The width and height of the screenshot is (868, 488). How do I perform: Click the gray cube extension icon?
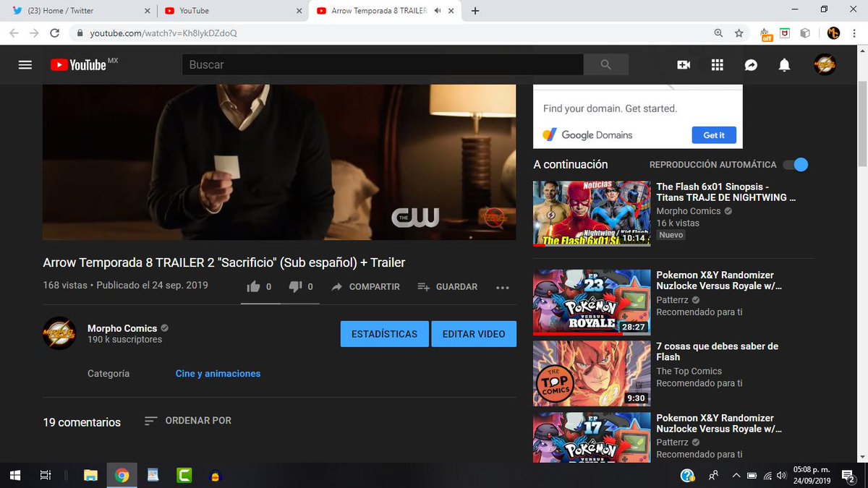pos(804,33)
